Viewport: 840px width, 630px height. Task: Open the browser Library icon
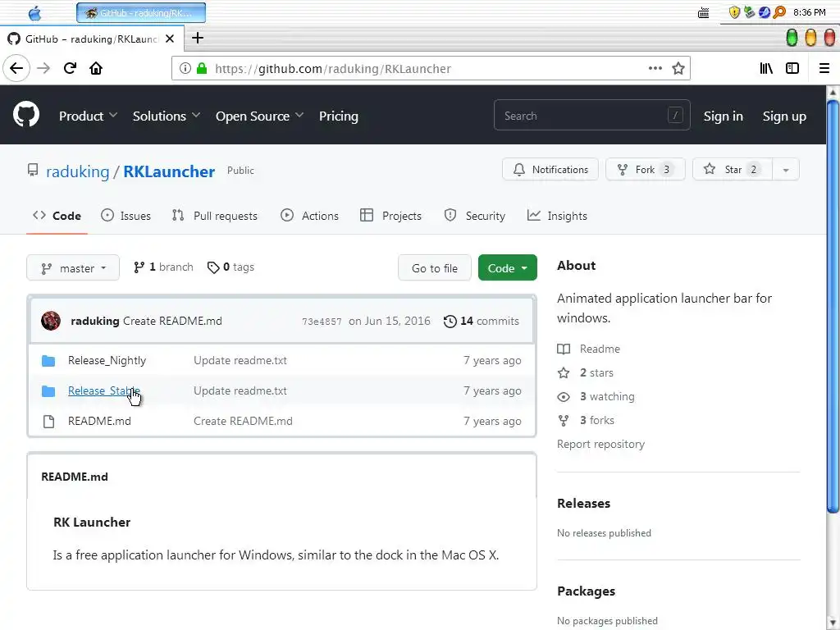766,68
